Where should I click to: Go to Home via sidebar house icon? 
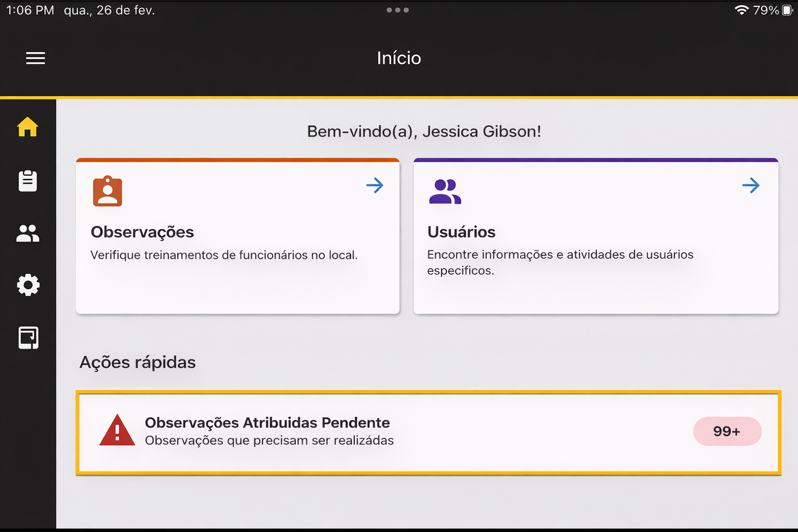point(28,127)
